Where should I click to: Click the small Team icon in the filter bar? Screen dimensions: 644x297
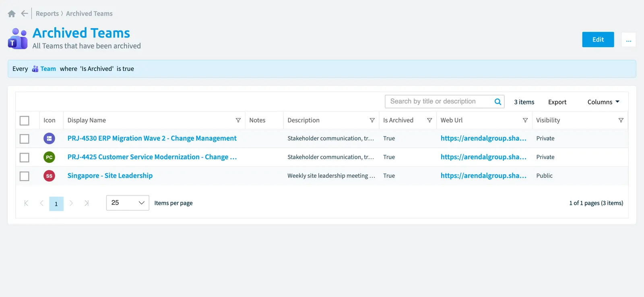pyautogui.click(x=35, y=69)
